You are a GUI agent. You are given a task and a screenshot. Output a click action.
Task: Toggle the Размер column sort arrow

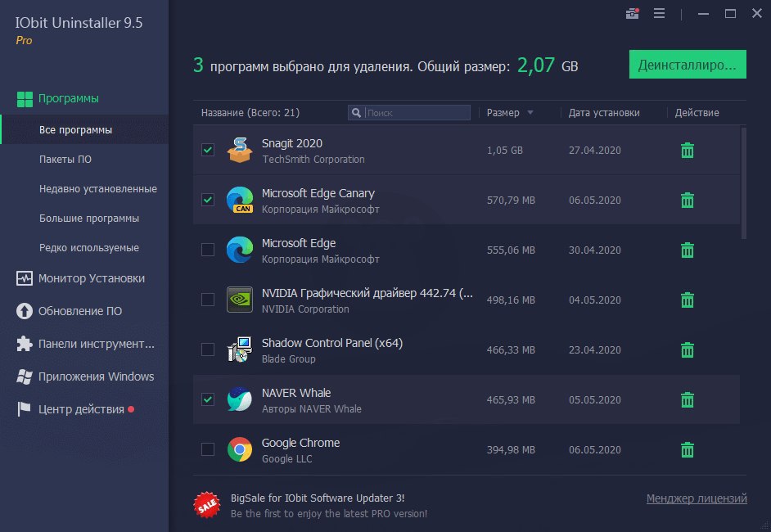click(x=530, y=113)
